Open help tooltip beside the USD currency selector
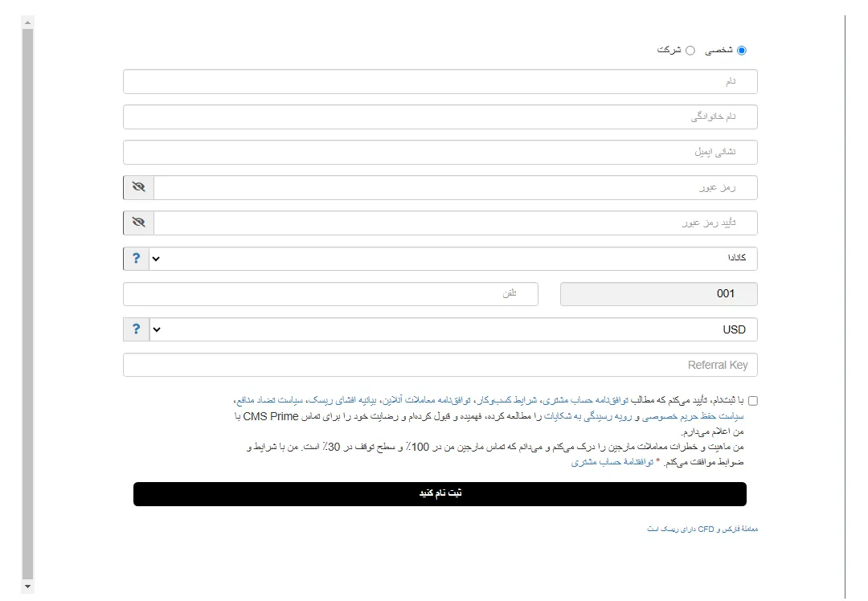This screenshot has width=868, height=601. (137, 329)
